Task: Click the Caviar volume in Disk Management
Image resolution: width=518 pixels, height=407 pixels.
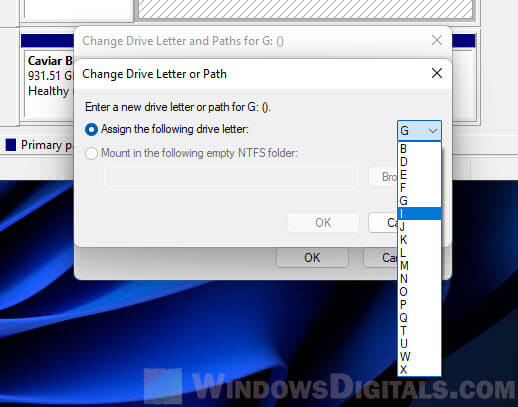Action: coord(49,85)
